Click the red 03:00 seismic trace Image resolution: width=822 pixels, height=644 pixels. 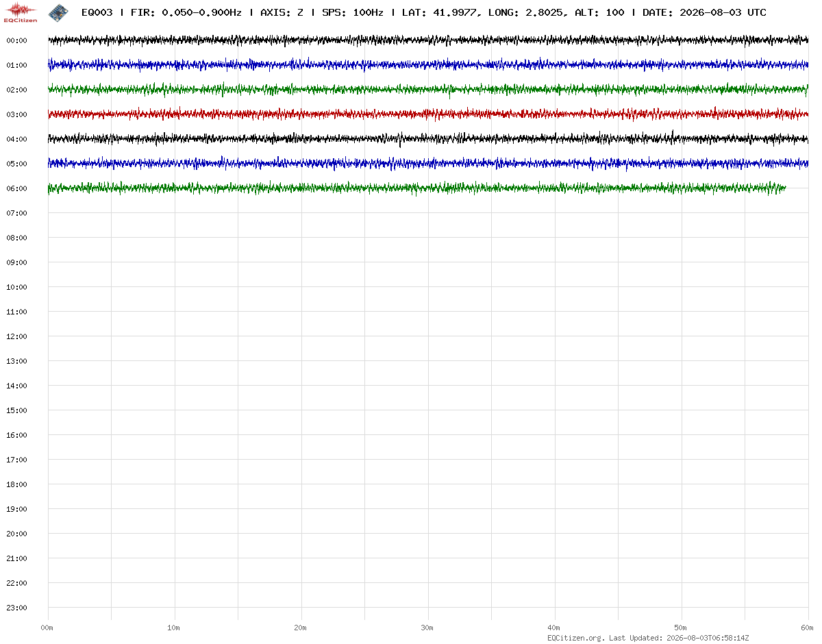coord(428,114)
